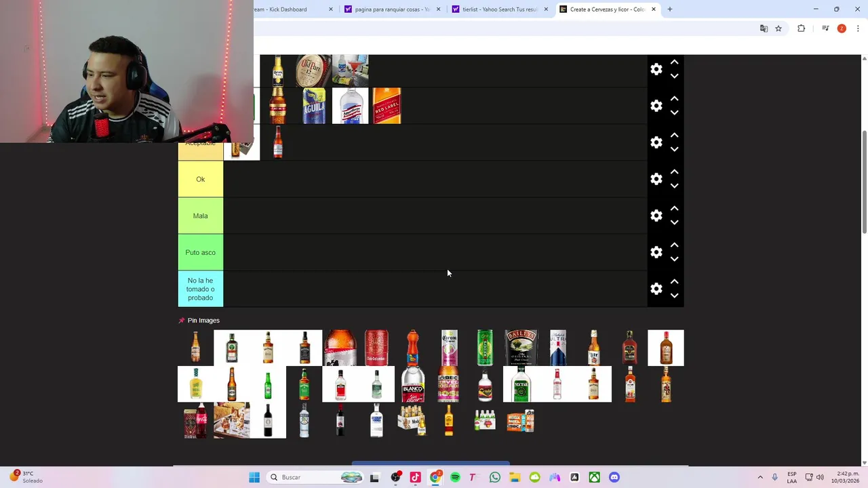Switch to 'tierlist - Yahoo Search' tab
This screenshot has height=488, width=868.
point(499,9)
